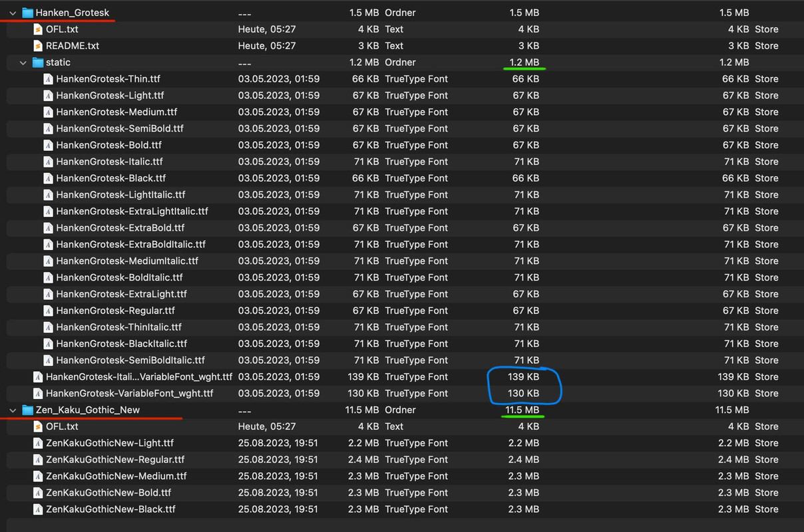Click the ZenKakuGothicNew-Bold.ttf font icon
Viewport: 804px width, 532px height.
click(38, 493)
